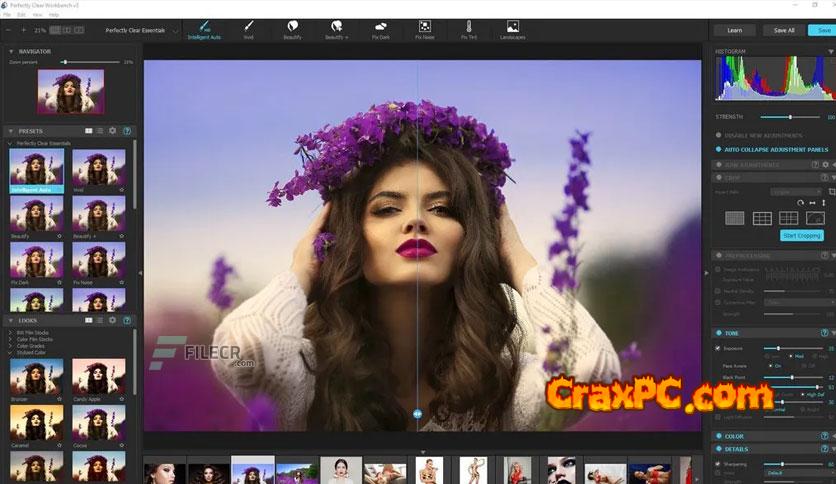Apply the Vivid brush preset

[248, 28]
